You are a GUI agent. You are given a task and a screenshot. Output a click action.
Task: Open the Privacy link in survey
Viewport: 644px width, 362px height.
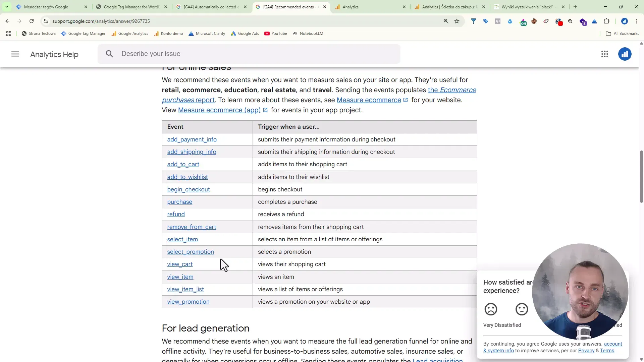[x=586, y=351]
